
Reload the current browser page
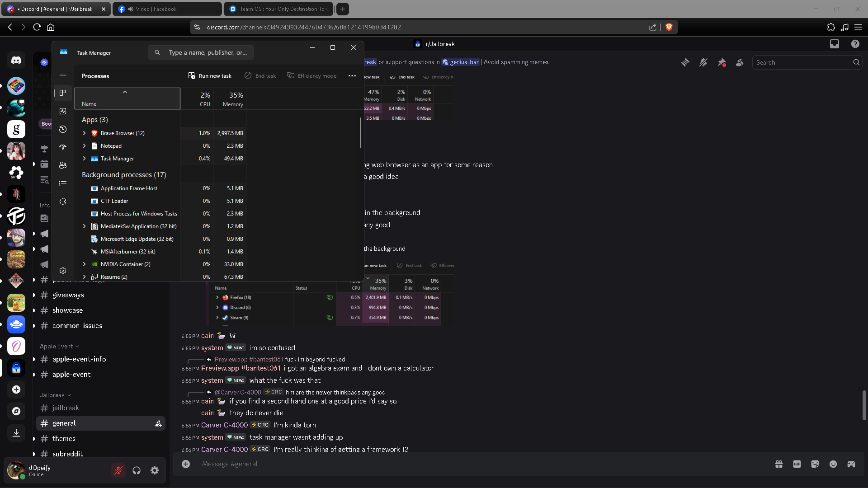37,27
